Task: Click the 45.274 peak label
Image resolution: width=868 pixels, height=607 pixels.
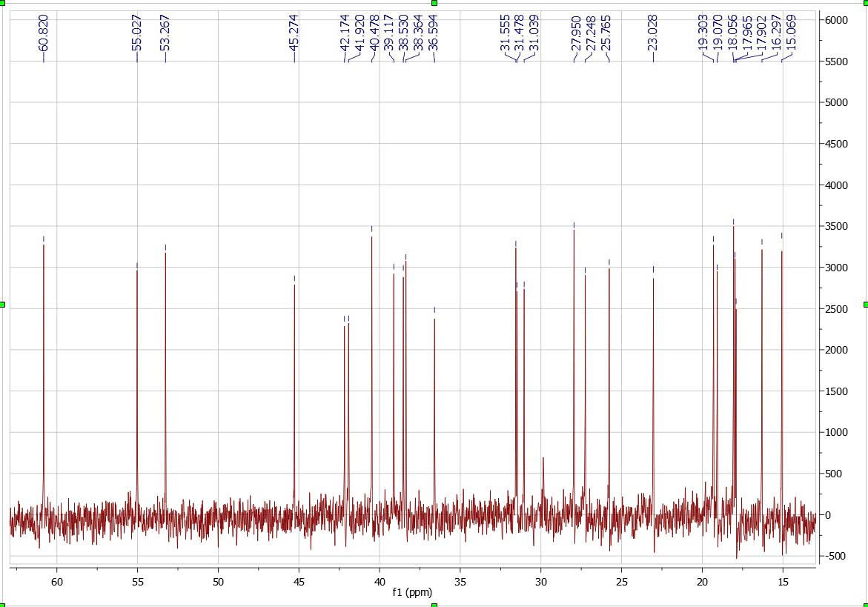Action: [294, 33]
